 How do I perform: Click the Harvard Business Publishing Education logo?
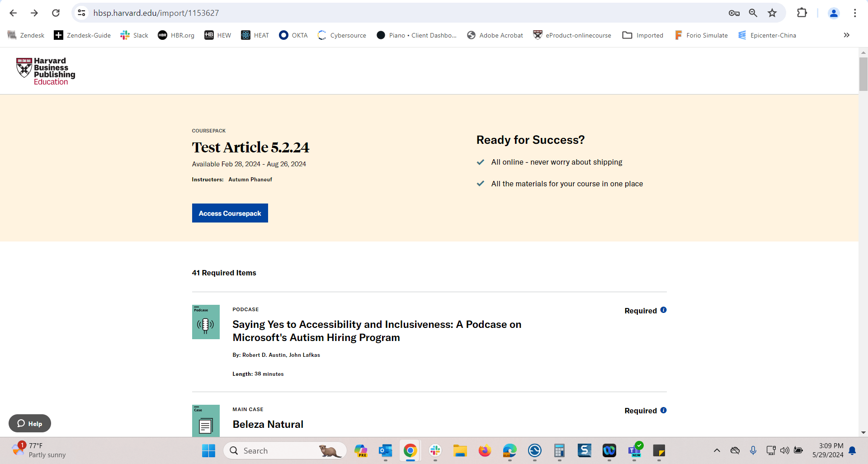[45, 71]
